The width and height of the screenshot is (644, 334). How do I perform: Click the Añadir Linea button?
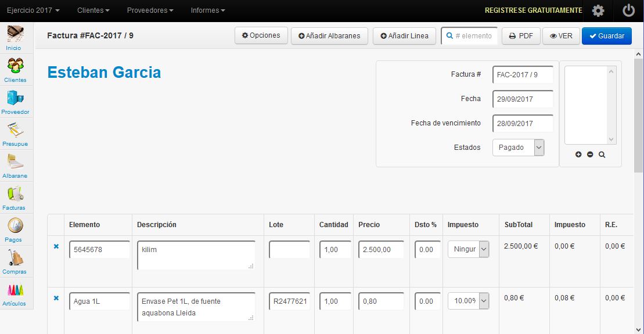pos(404,36)
